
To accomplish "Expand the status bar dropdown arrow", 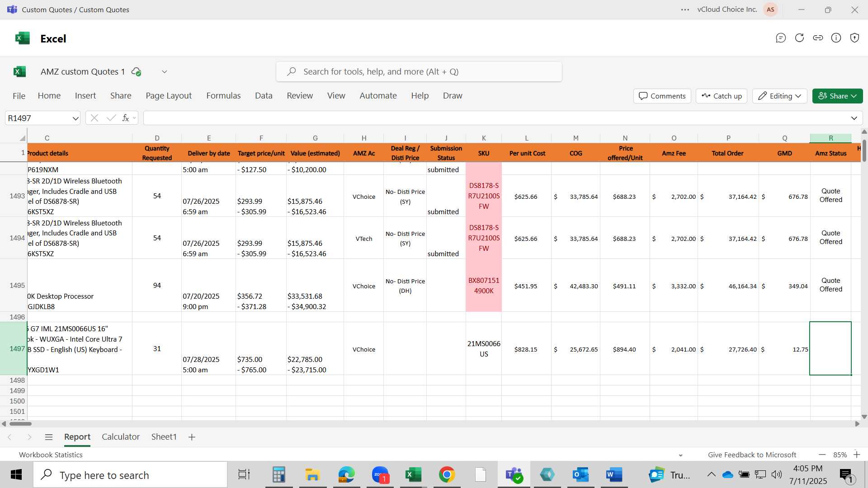I will point(680,455).
